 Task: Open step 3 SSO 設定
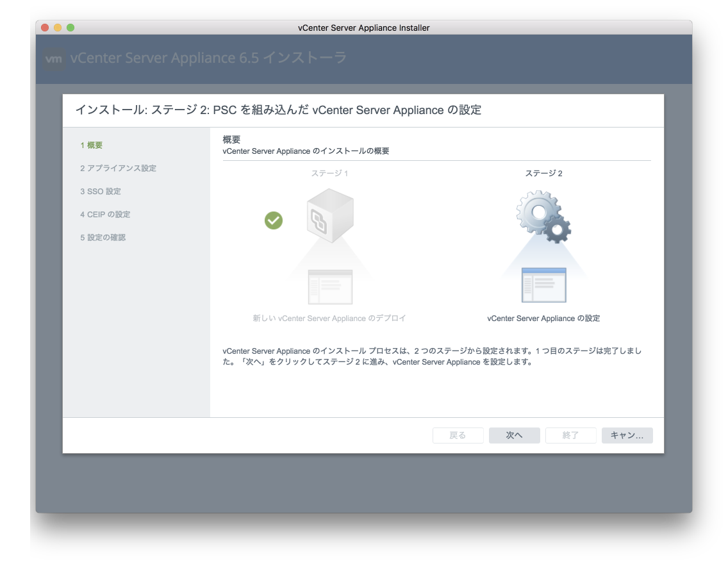pos(100,192)
